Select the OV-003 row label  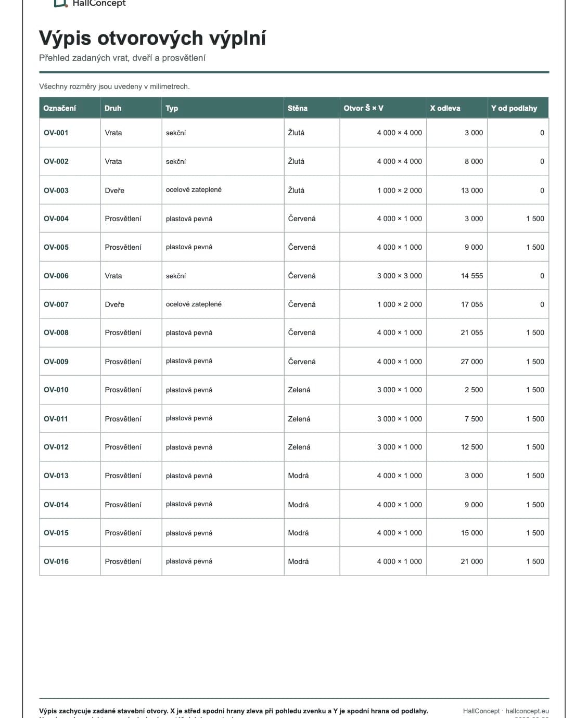coord(56,190)
